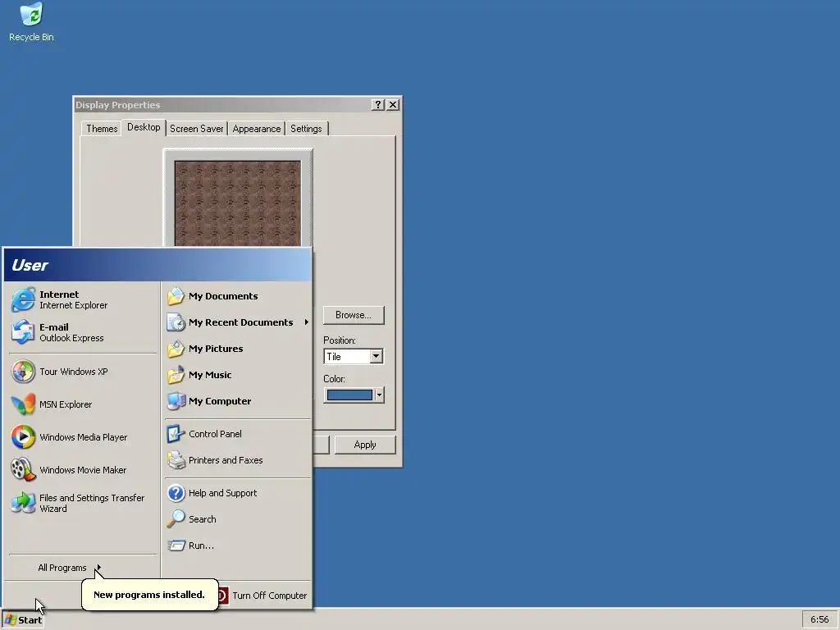Click the New programs installed balloon
This screenshot has height=630, width=840.
149,595
